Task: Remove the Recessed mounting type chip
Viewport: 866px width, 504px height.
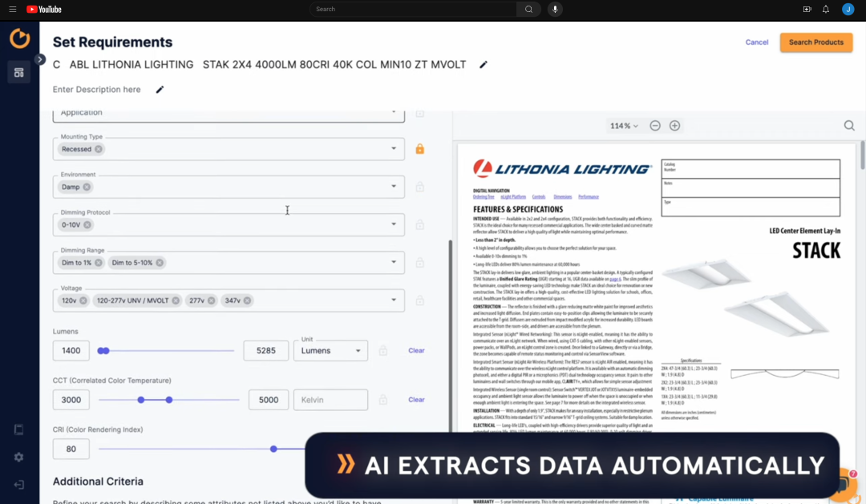Action: click(99, 149)
